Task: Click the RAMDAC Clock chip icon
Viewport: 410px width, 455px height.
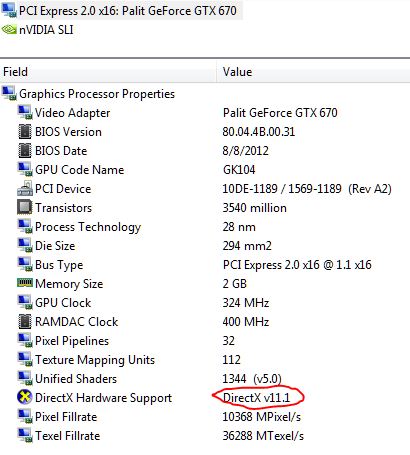Action: pyautogui.click(x=25, y=322)
